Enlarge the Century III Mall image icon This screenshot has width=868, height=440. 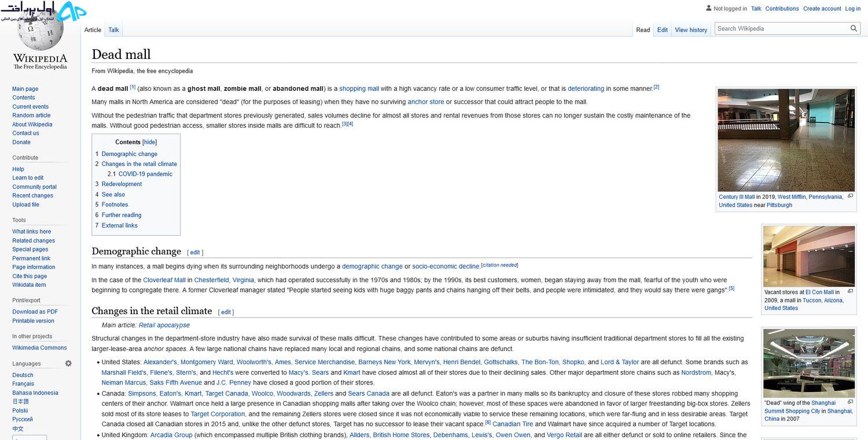(x=850, y=196)
